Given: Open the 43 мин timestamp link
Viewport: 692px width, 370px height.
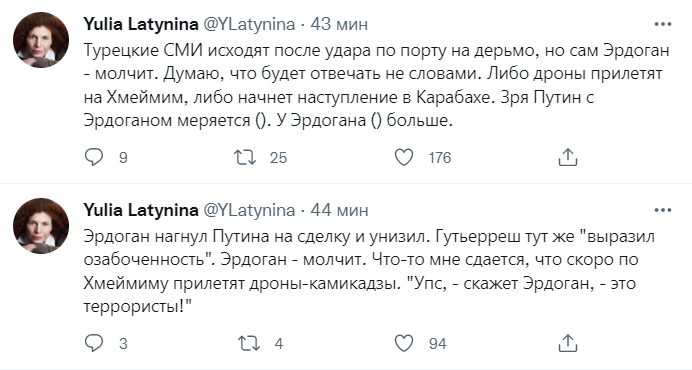Looking at the screenshot, I should [339, 24].
